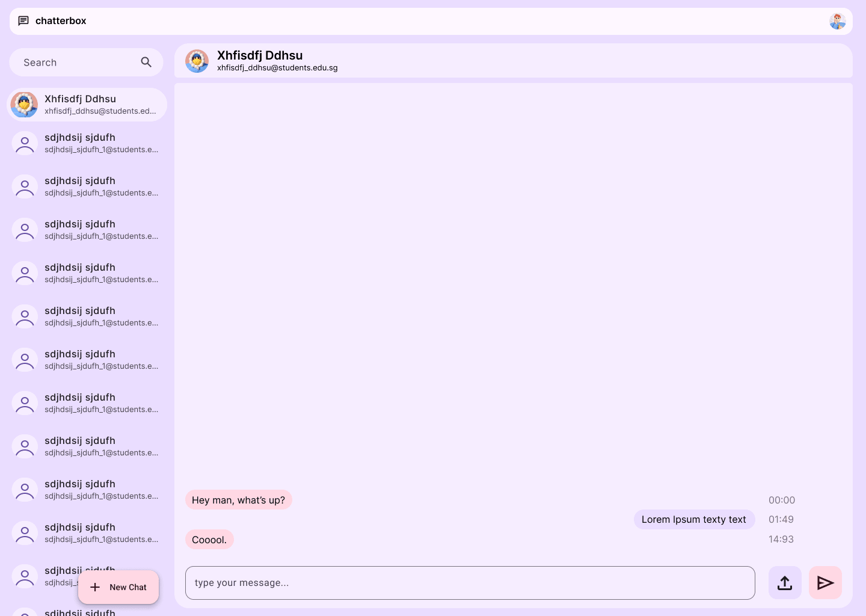
Task: Click the type your message input box
Action: (x=470, y=582)
